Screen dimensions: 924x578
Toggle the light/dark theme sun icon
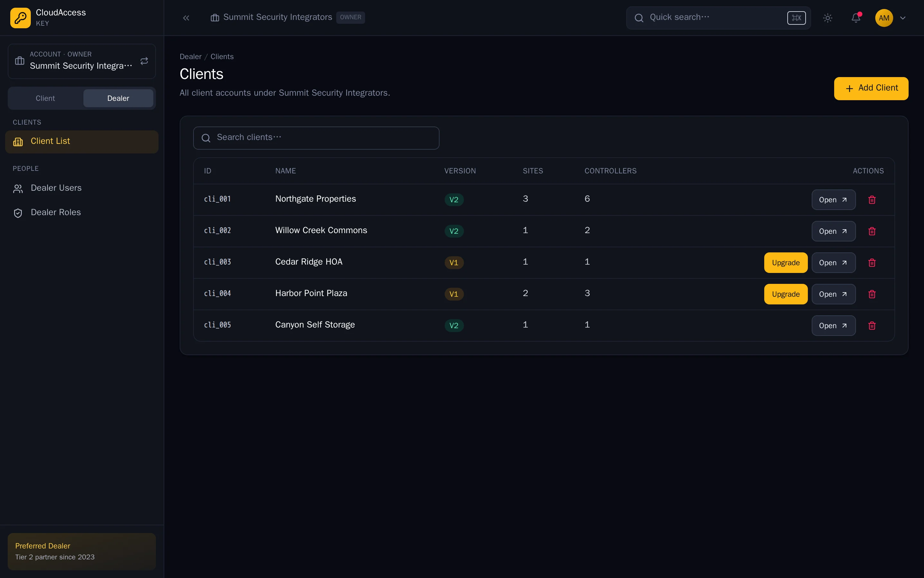pos(827,18)
